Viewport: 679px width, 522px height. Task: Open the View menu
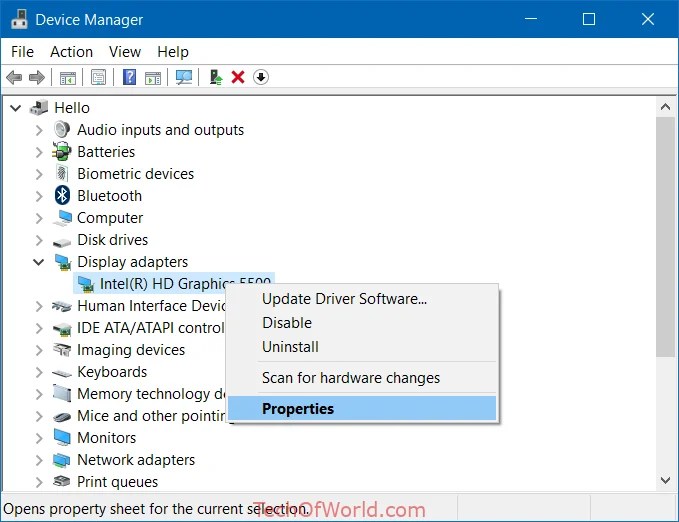[125, 52]
